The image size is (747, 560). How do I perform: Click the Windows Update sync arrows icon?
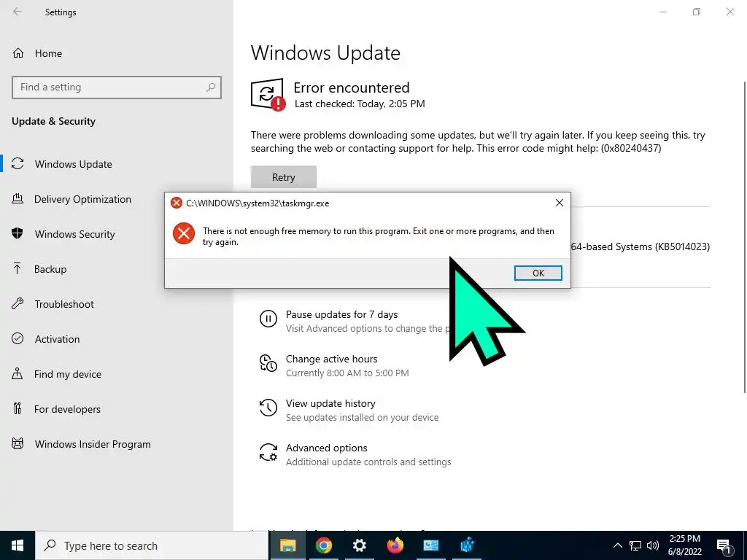(18, 164)
